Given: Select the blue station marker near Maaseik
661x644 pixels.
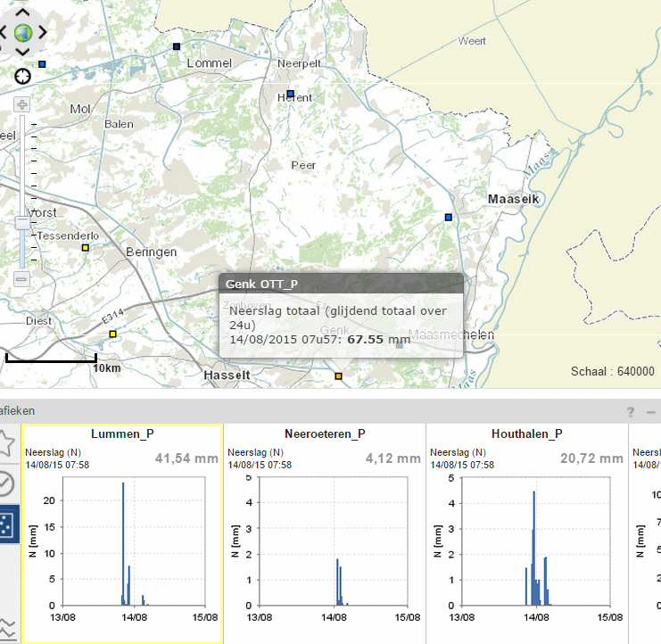Looking at the screenshot, I should pos(449,218).
